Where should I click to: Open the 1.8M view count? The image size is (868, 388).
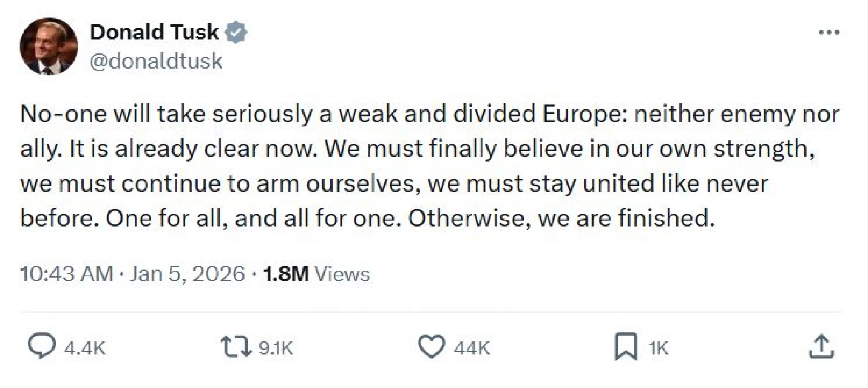[x=286, y=274]
